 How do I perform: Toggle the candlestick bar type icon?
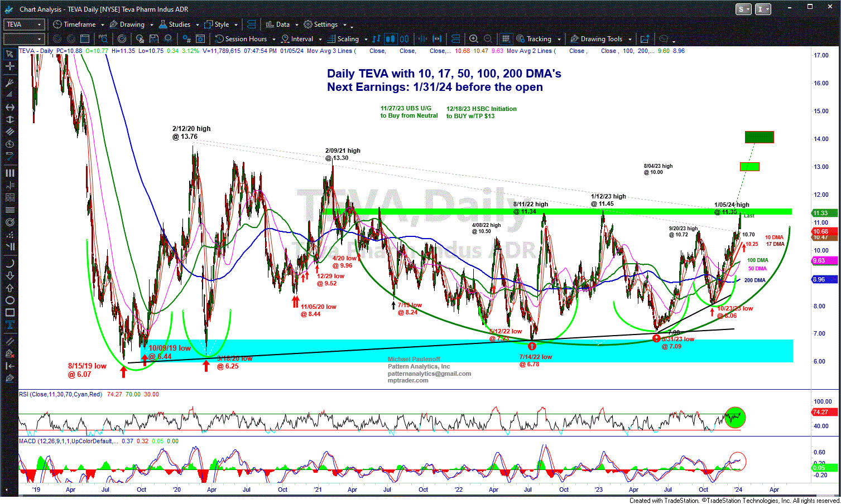[391, 39]
